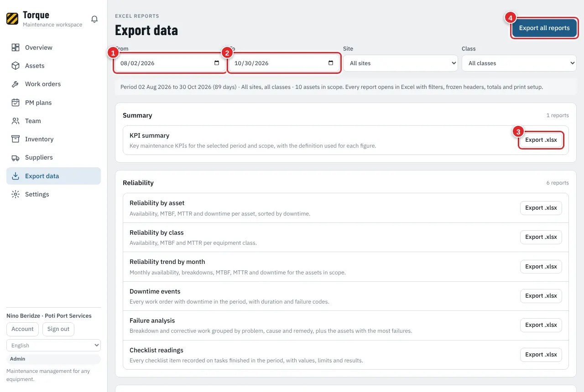Open the To date calendar picker
This screenshot has height=392, width=584.
click(x=331, y=63)
